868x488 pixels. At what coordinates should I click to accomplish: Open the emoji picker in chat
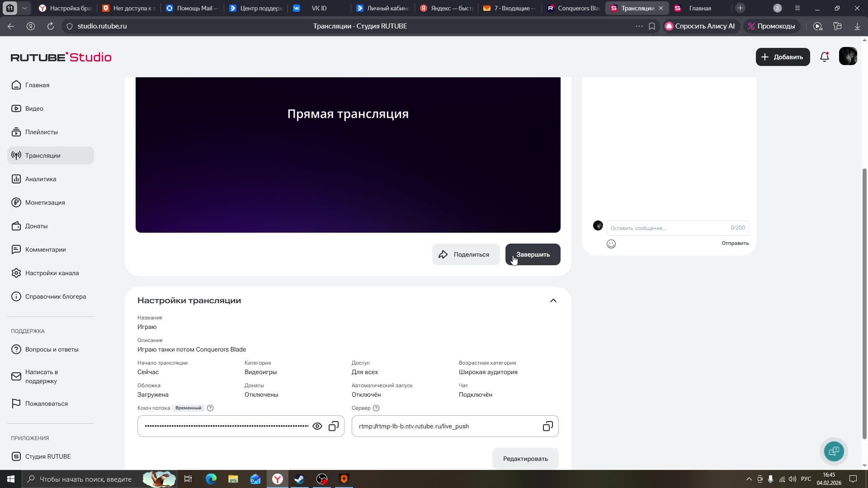pos(611,244)
